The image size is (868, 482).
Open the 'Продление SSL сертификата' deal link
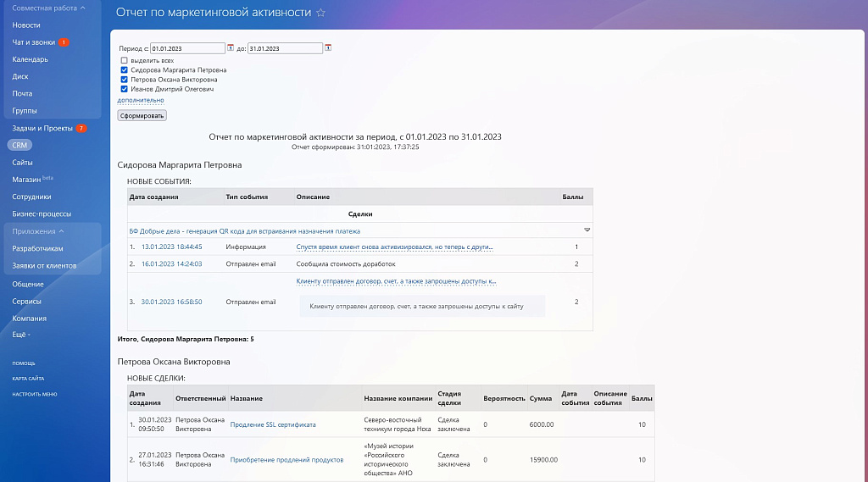click(x=273, y=424)
